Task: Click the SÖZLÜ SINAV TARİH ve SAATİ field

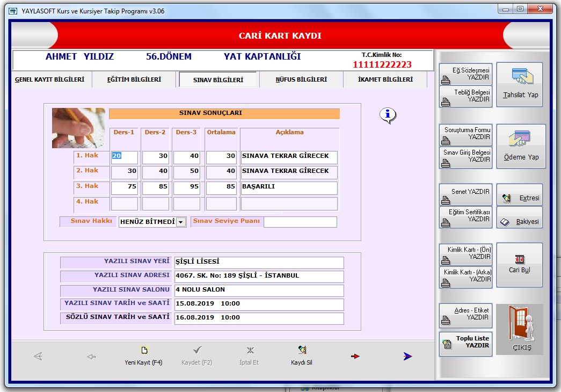Action: click(259, 318)
